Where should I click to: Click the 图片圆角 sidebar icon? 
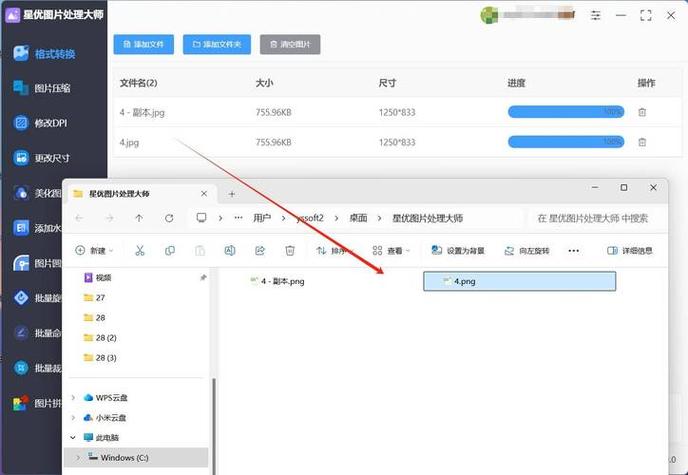click(x=21, y=263)
